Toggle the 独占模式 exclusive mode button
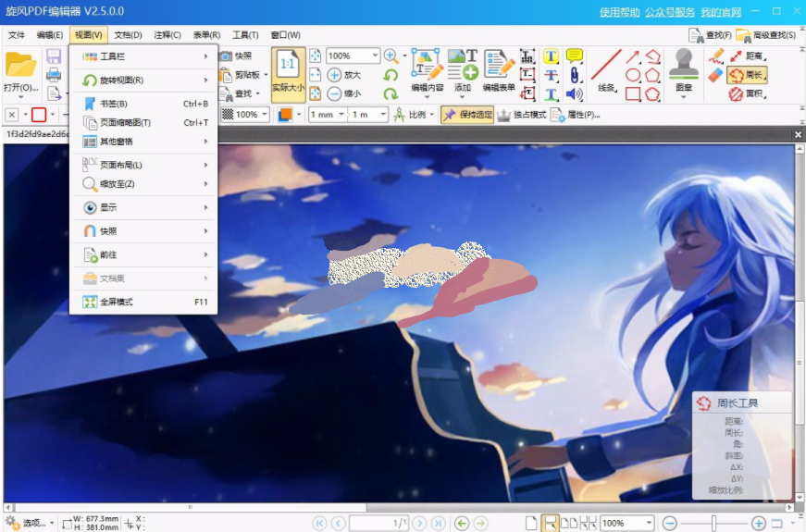The height and width of the screenshot is (532, 806). click(522, 115)
